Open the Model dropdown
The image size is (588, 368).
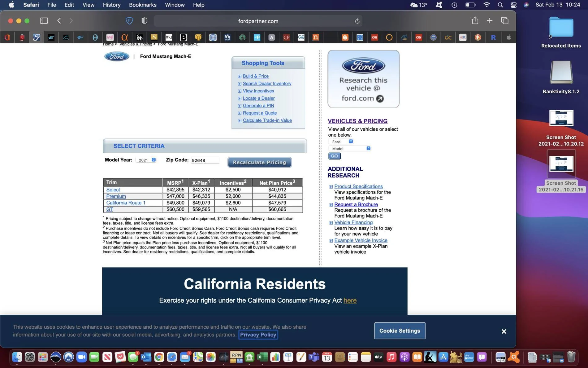tap(349, 149)
